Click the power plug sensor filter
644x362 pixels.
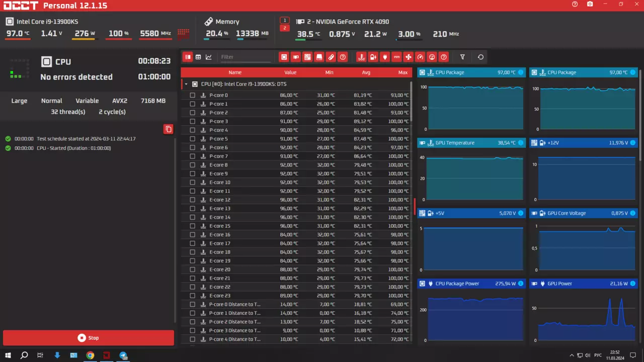(x=385, y=57)
